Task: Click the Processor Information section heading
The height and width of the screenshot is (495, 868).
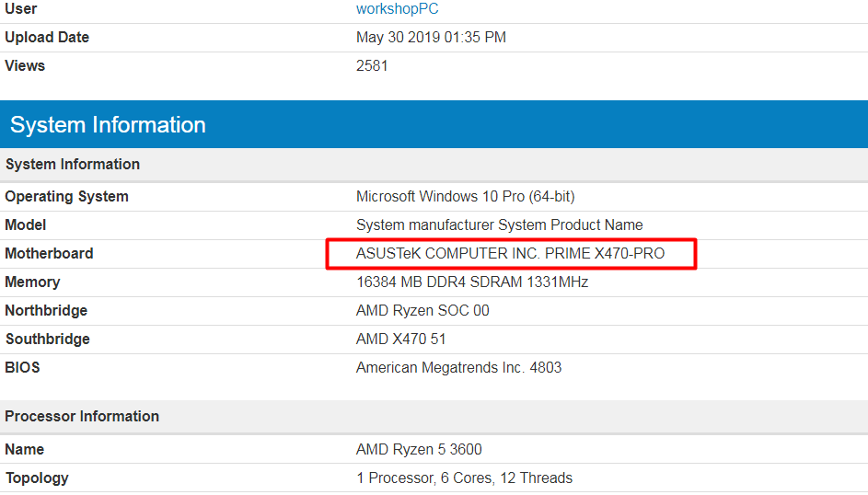Action: pos(82,417)
